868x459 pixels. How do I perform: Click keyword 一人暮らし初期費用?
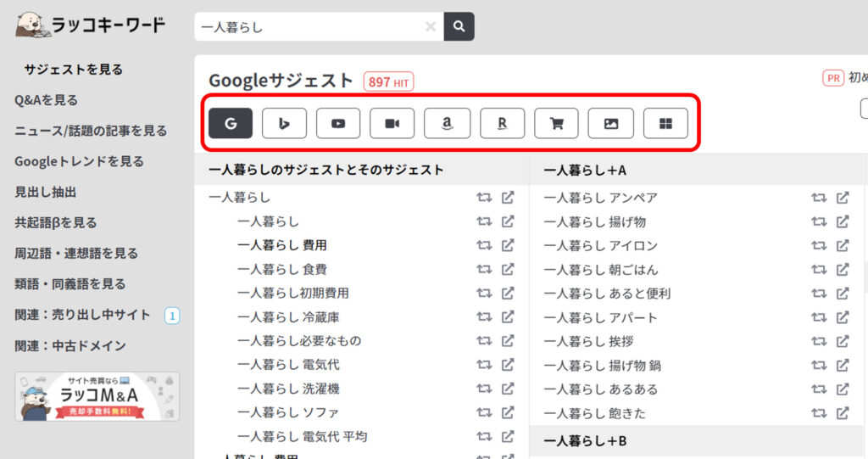(x=293, y=293)
